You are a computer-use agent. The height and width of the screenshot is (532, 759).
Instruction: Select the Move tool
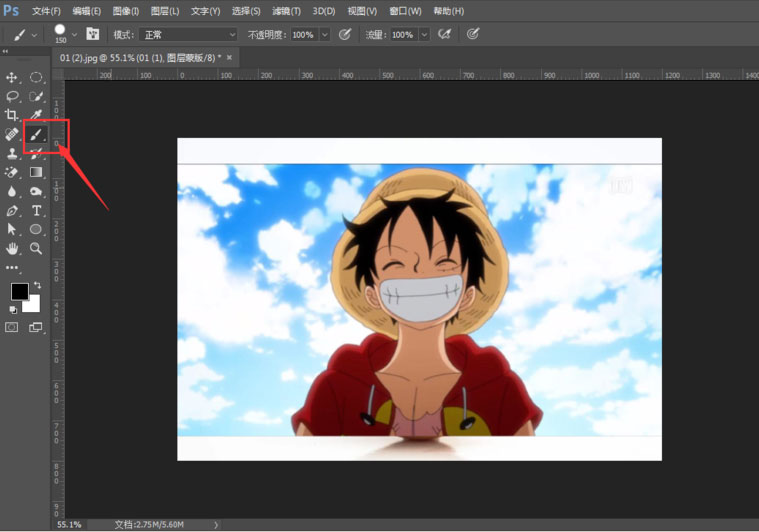pyautogui.click(x=12, y=77)
